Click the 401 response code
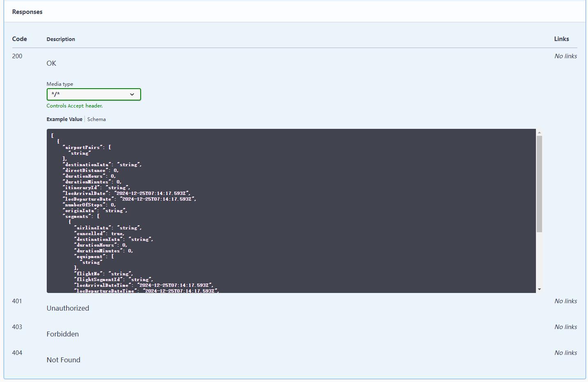 (17, 301)
